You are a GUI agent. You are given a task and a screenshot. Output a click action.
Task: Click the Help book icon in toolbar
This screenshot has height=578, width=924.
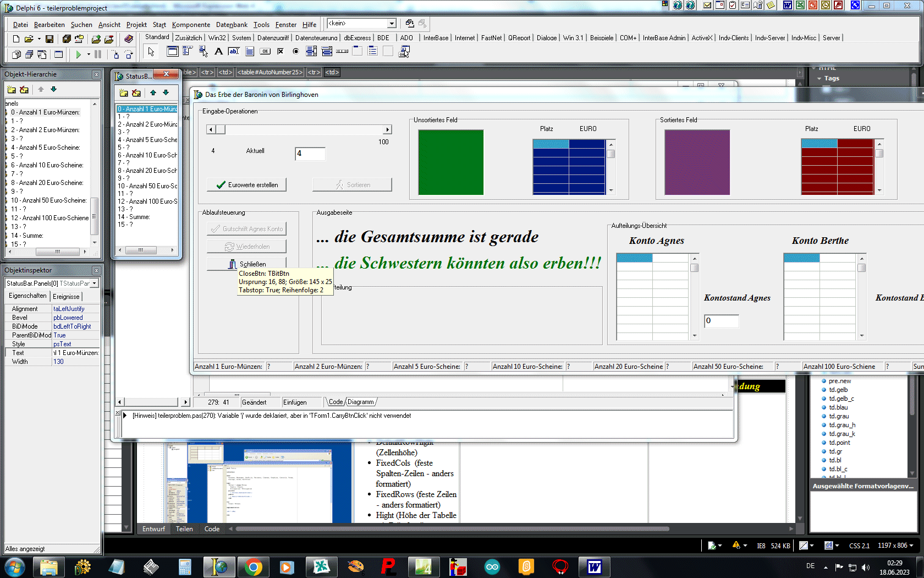click(x=129, y=39)
